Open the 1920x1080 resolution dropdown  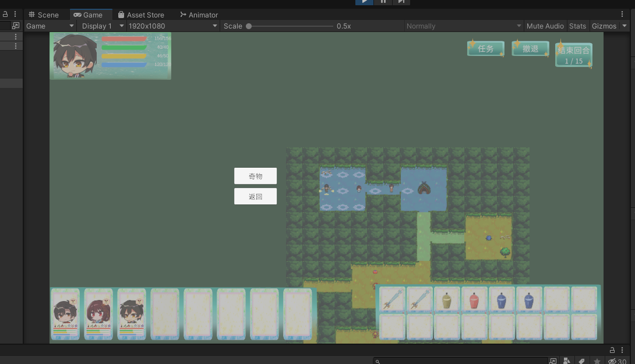(x=172, y=26)
